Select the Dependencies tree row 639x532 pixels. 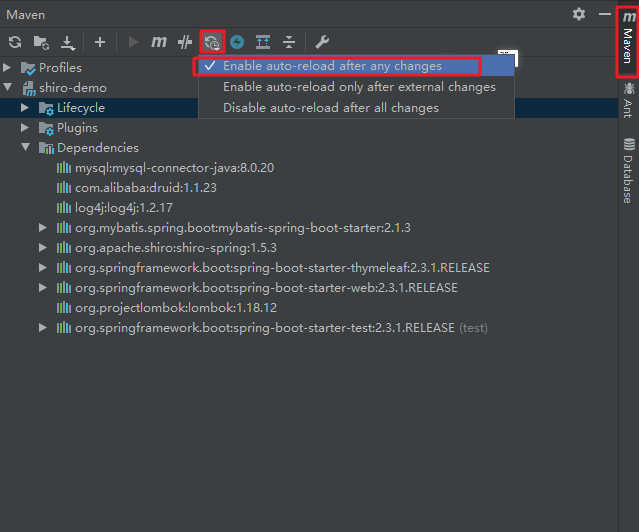coord(309,148)
